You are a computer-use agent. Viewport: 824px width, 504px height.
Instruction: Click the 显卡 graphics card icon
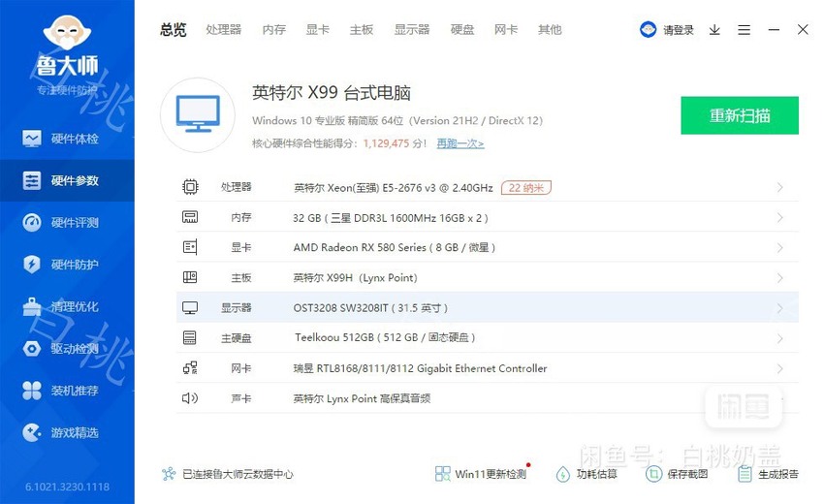pos(190,247)
